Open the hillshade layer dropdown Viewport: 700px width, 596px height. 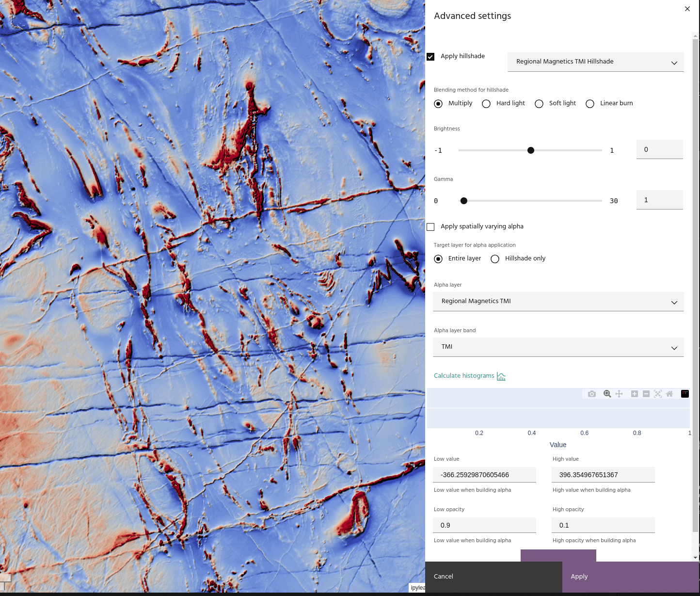click(595, 62)
